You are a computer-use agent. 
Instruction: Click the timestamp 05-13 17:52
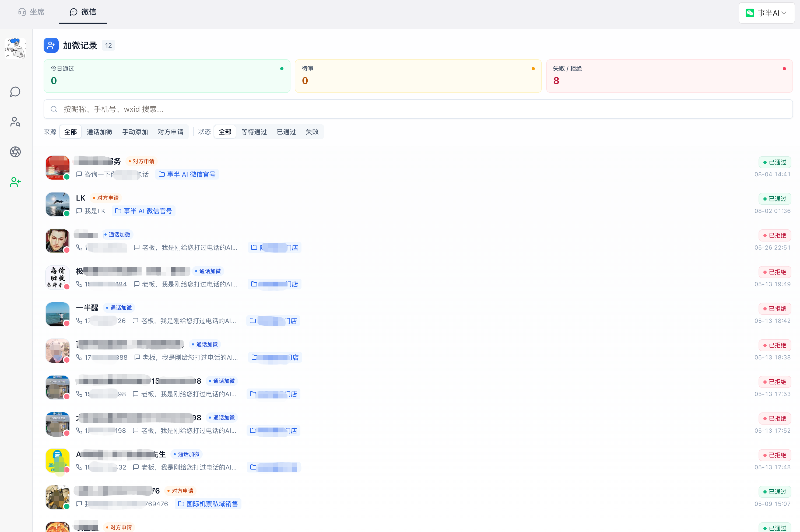pyautogui.click(x=773, y=431)
